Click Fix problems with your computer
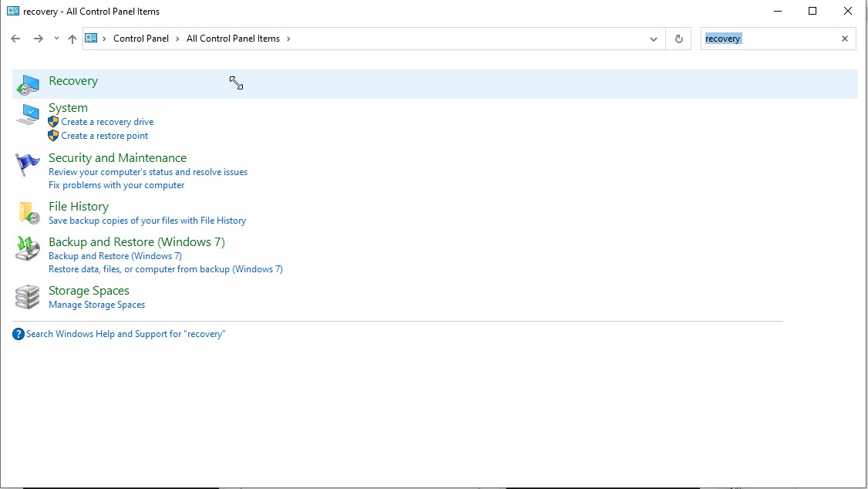Viewport: 868px width, 489px height. (116, 185)
